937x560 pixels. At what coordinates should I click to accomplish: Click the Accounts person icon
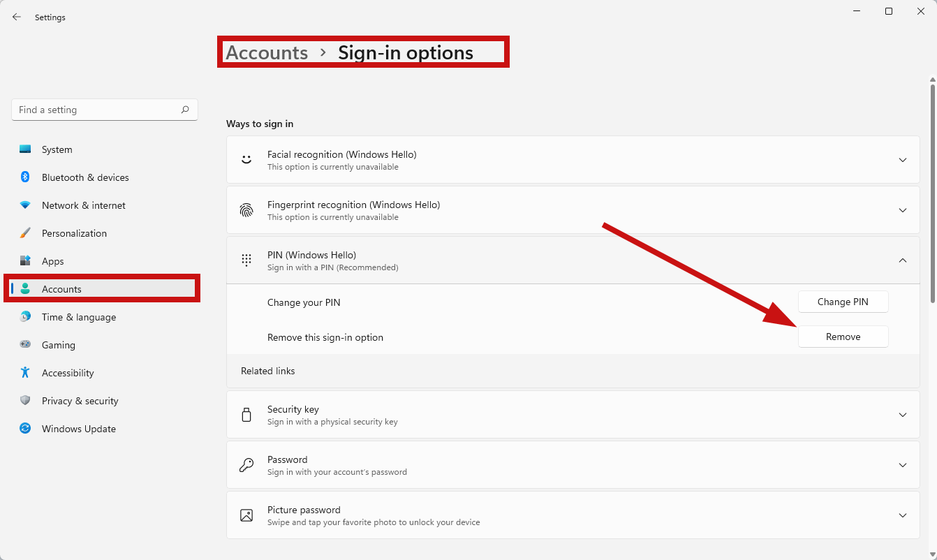(x=25, y=289)
